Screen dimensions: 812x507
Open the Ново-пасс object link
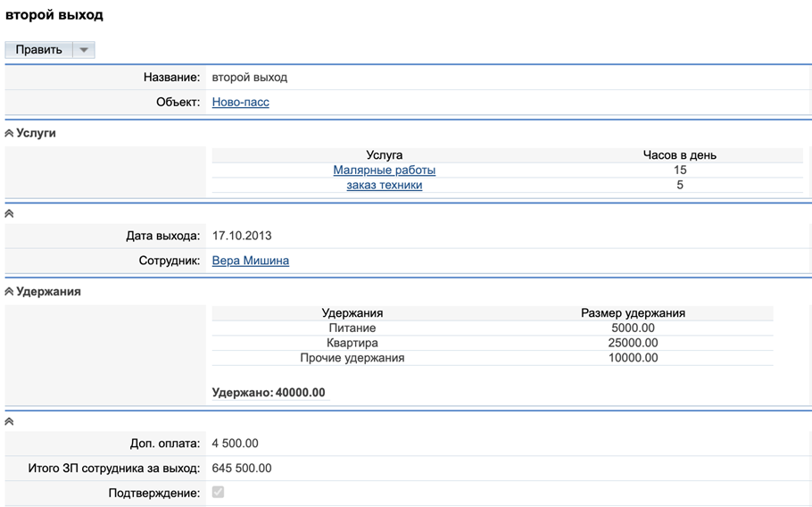(x=240, y=103)
